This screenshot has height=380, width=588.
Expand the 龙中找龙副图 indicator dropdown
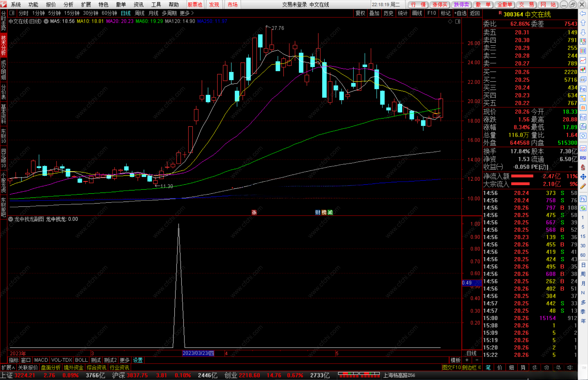[x=11, y=219]
